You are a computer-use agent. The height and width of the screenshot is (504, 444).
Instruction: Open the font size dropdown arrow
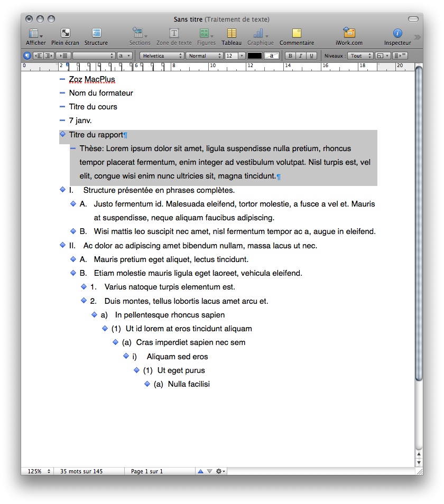(242, 55)
